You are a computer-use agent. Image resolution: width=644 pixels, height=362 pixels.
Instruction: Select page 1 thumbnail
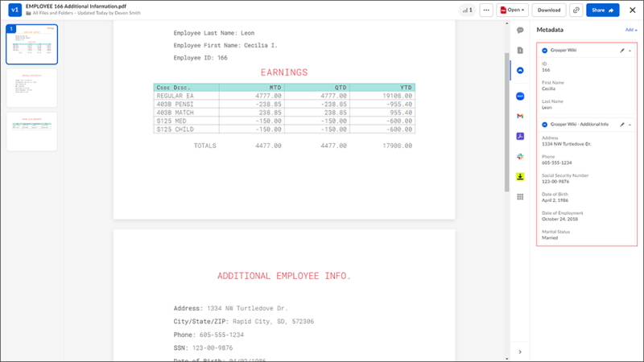pyautogui.click(x=31, y=44)
